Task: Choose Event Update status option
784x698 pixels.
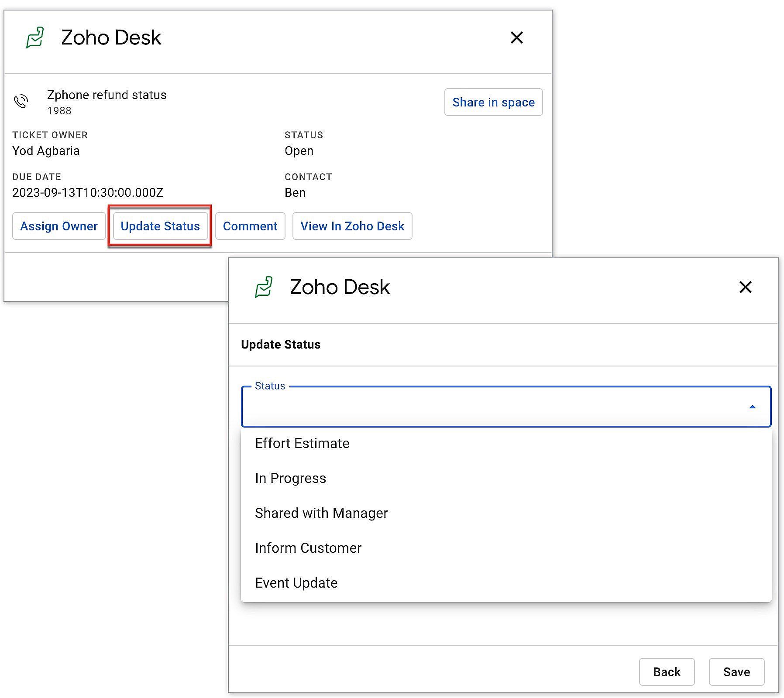Action: 506,583
